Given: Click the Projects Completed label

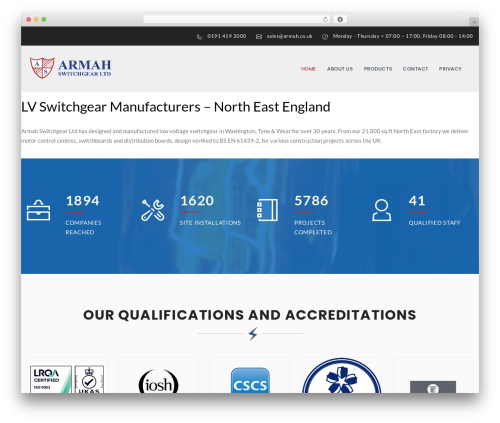Looking at the screenshot, I should click(x=313, y=228).
